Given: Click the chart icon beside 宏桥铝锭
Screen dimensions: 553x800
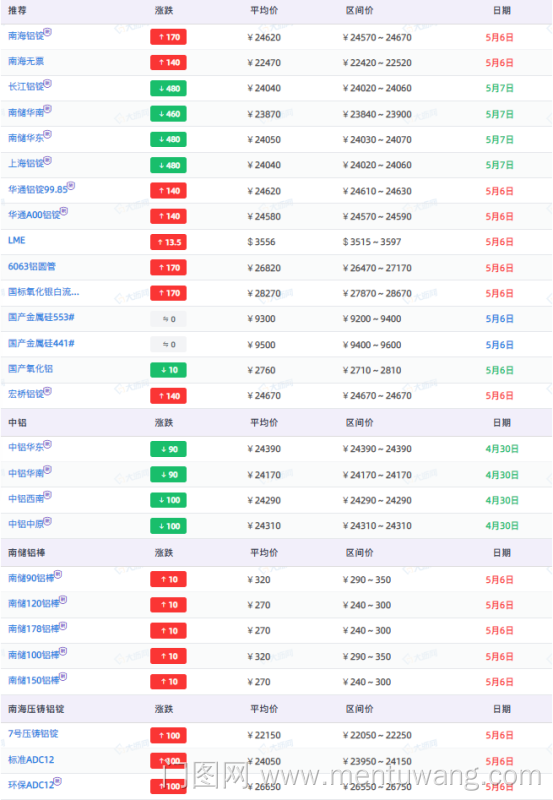Looking at the screenshot, I should tap(47, 391).
